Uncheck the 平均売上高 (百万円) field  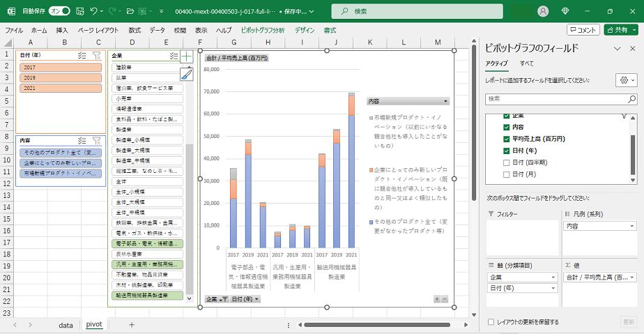[x=507, y=139]
